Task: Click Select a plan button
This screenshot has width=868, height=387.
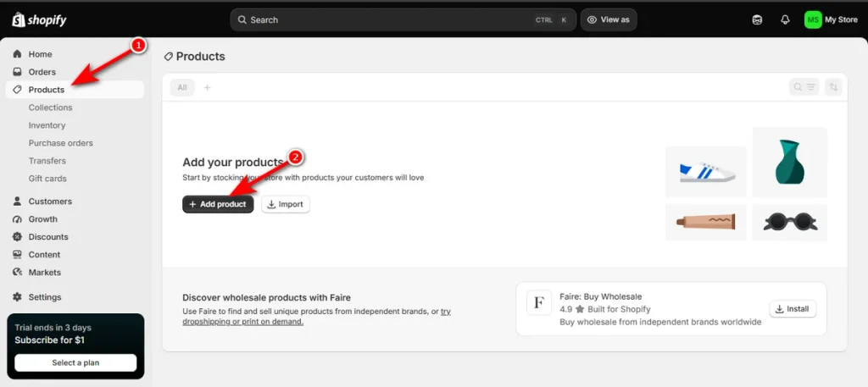Action: (x=75, y=362)
